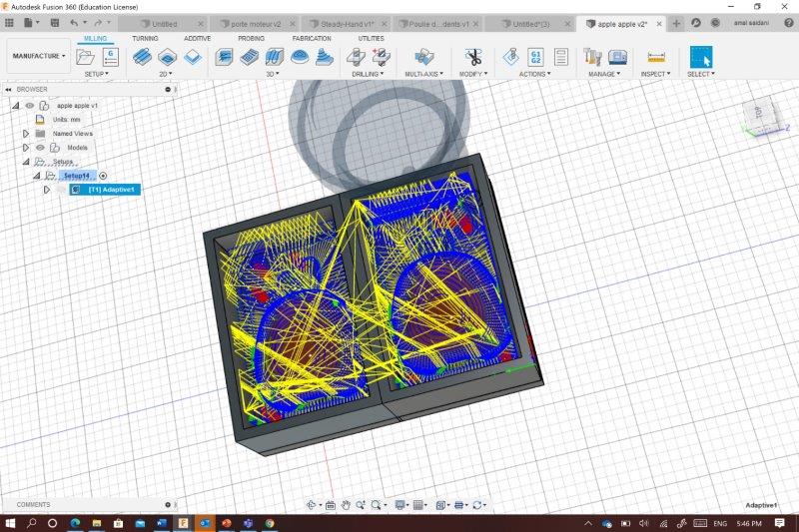Click the Save disk icon
Image resolution: width=799 pixels, height=532 pixels.
[55, 23]
